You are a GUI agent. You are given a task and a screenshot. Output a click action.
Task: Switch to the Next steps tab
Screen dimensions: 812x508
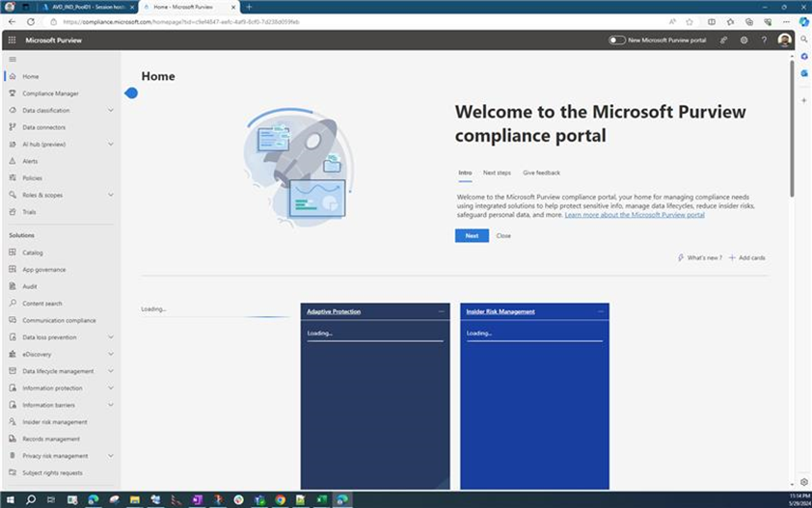pos(497,173)
